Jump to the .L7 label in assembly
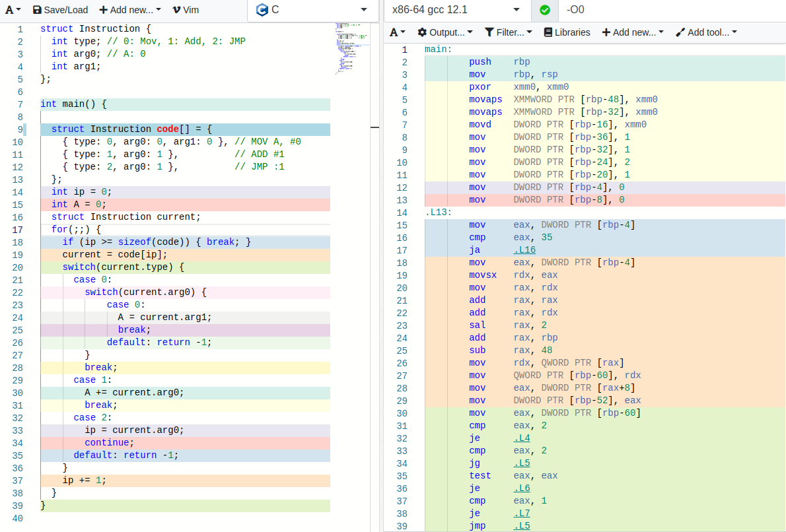786x532 pixels. click(x=521, y=514)
